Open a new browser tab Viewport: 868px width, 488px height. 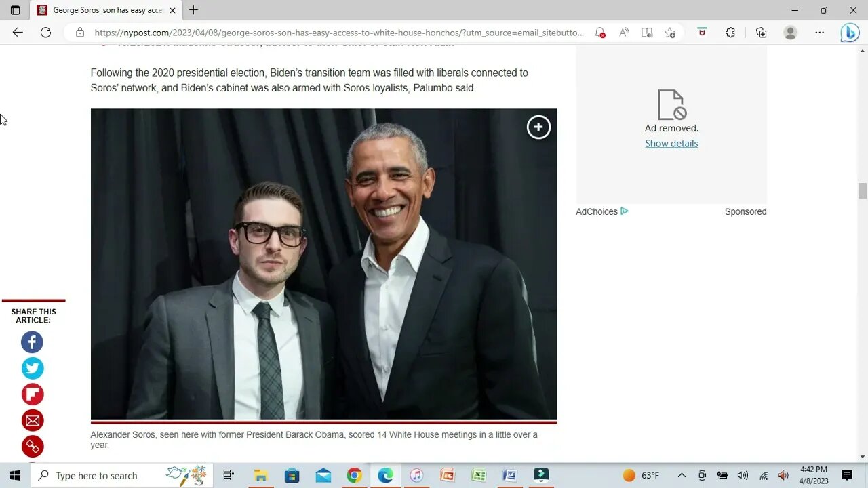pyautogui.click(x=194, y=10)
